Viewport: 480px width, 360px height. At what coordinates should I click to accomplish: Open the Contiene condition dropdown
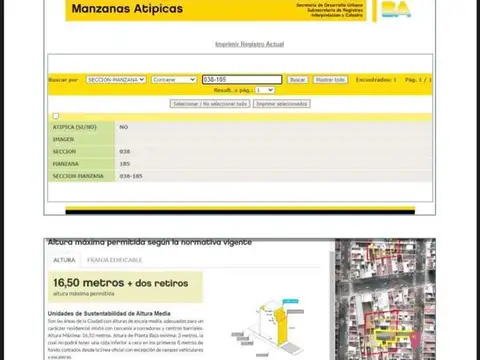coord(174,80)
